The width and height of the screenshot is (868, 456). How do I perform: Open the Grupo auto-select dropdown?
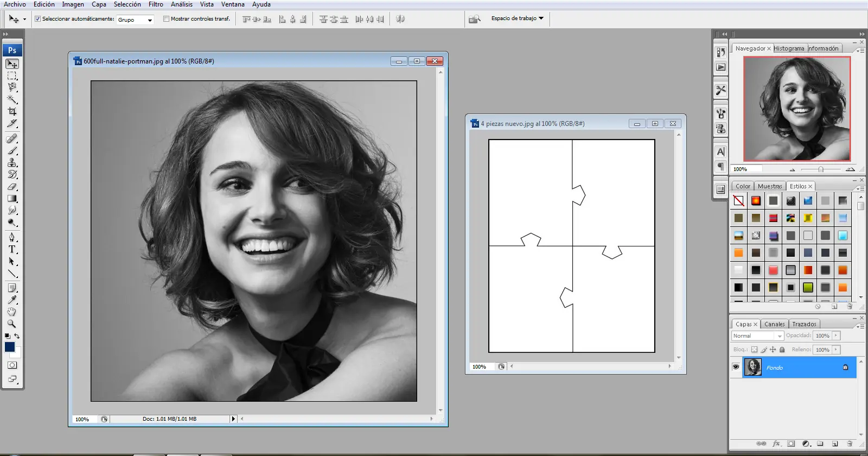point(136,20)
